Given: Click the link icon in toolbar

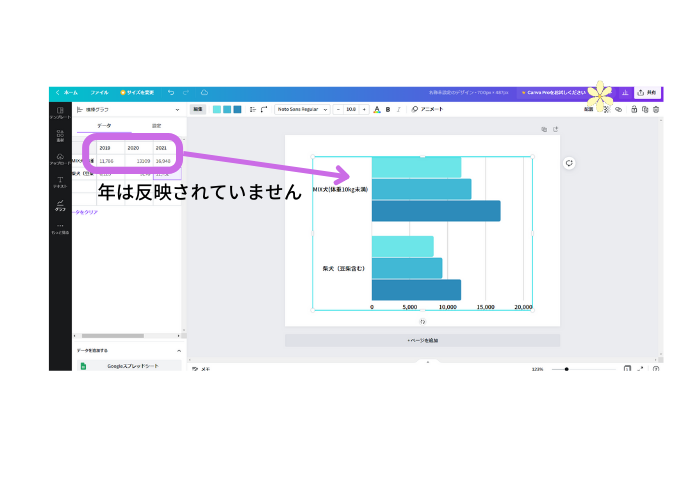Looking at the screenshot, I should pyautogui.click(x=618, y=109).
